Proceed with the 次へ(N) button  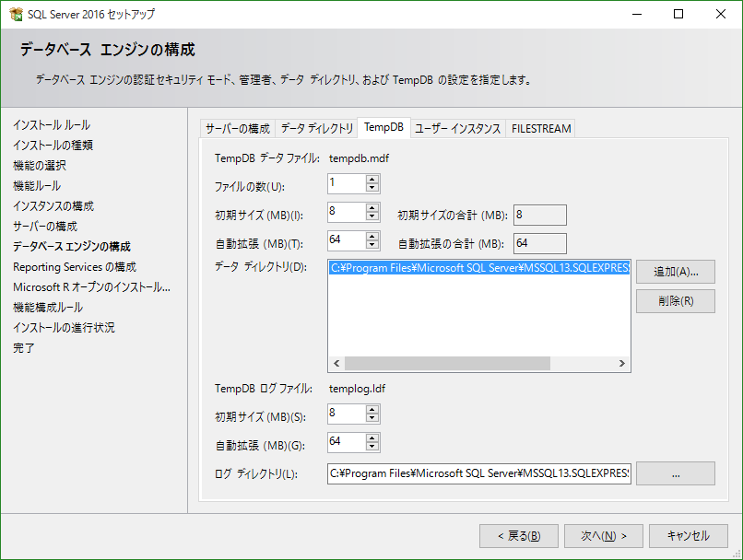(596, 536)
